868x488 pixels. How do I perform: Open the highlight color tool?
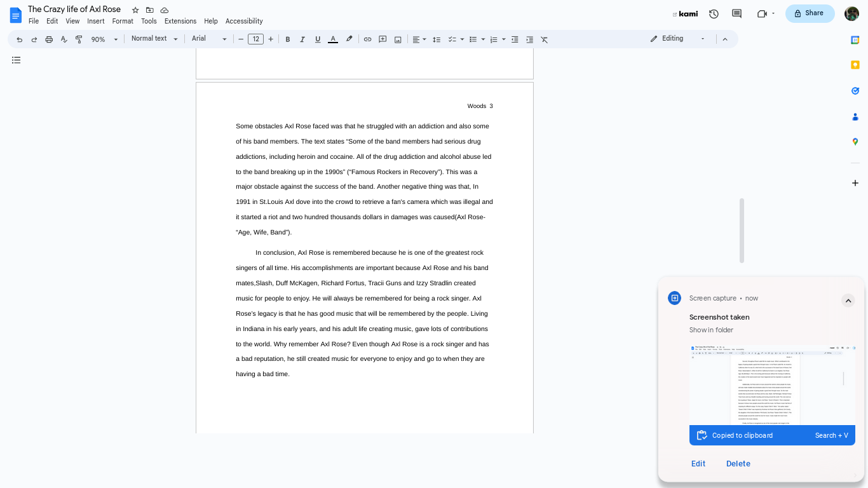click(349, 39)
